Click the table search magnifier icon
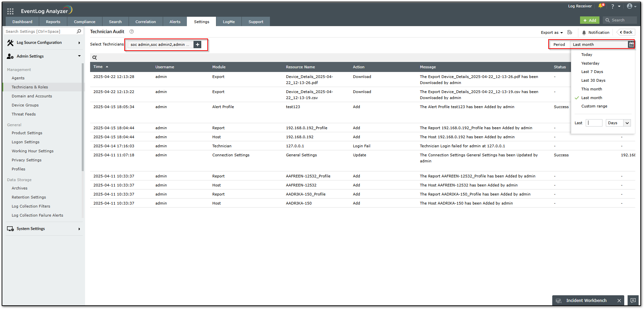Image resolution: width=644 pixels, height=309 pixels. click(95, 58)
